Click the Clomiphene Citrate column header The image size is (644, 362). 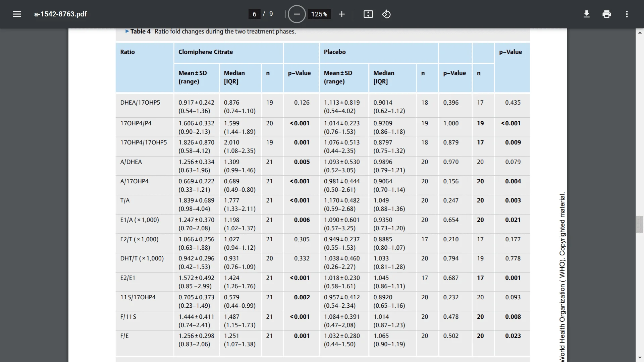pos(206,52)
